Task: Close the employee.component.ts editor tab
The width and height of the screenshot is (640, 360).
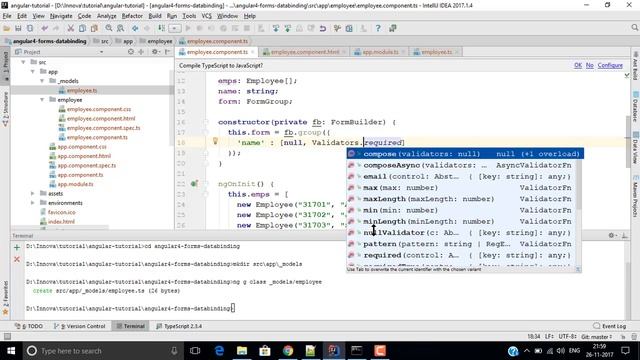Action: coord(253,52)
